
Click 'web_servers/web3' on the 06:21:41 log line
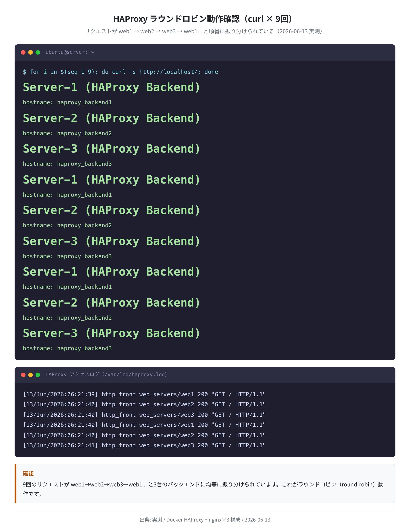tap(167, 445)
